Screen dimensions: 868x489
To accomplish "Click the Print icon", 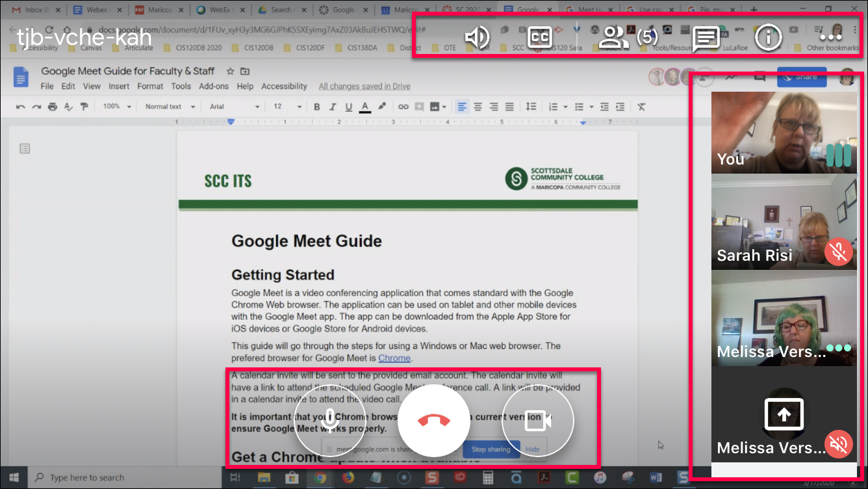I will tap(53, 107).
